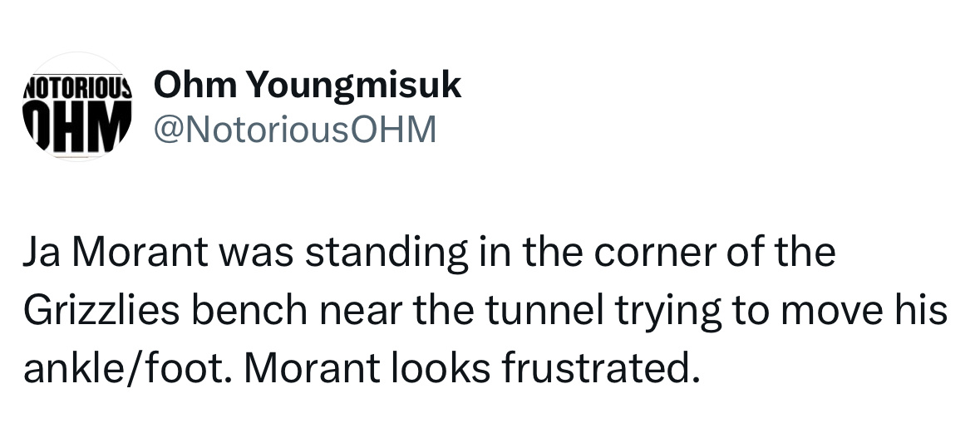Click the large "OHM" letters in avatar

pyautogui.click(x=76, y=125)
